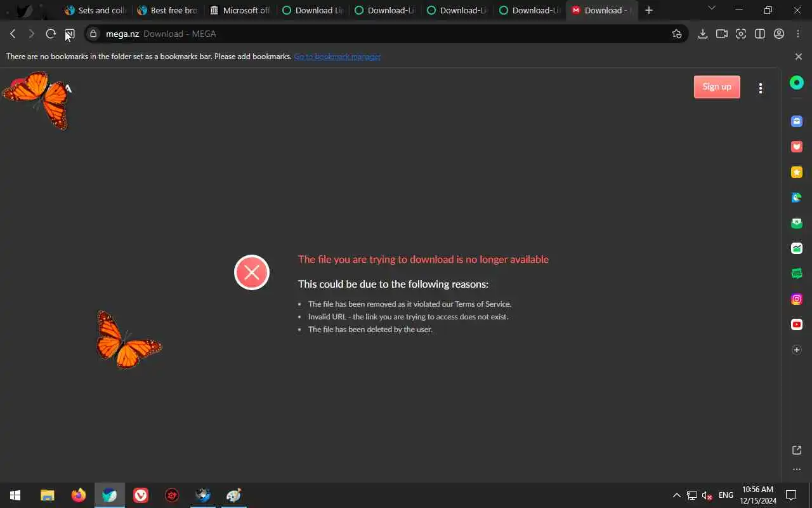Open the green badge sidebar app
Viewport: 812px width, 508px height.
click(797, 274)
